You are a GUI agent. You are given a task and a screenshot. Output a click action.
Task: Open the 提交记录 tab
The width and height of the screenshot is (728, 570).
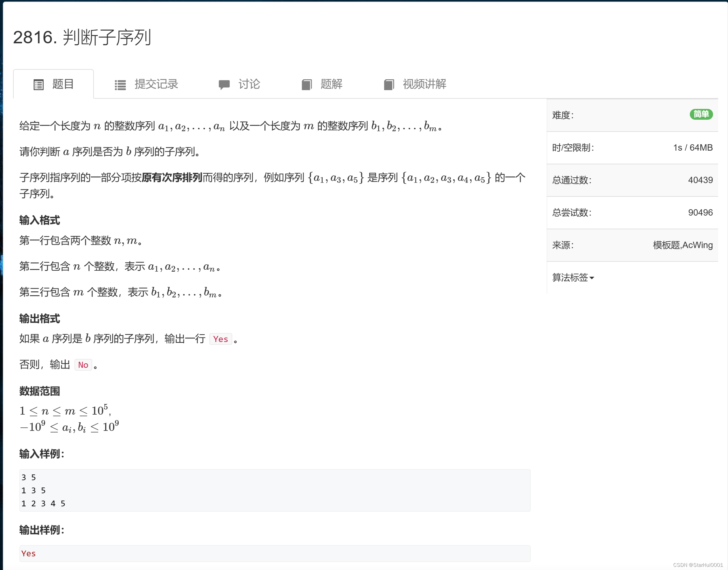coord(156,84)
